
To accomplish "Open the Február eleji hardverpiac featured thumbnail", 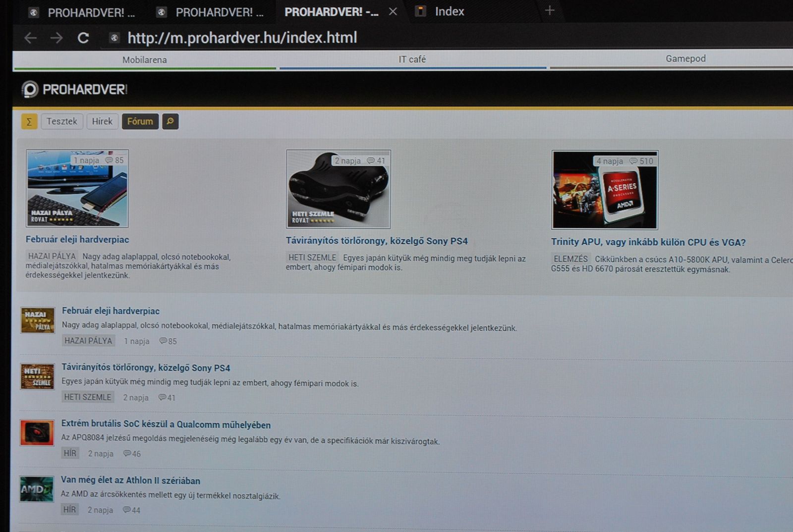I will click(x=77, y=189).
